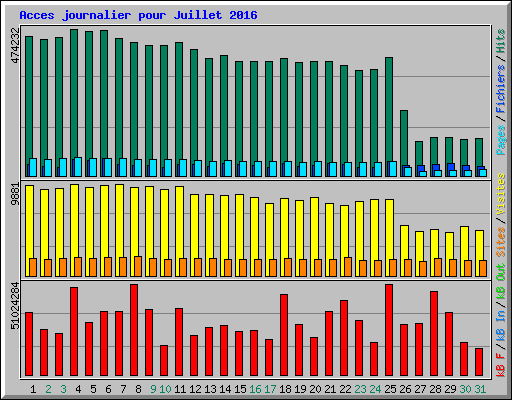Click day label 12 on the x-axis
This screenshot has height=400, width=512.
coord(195,389)
